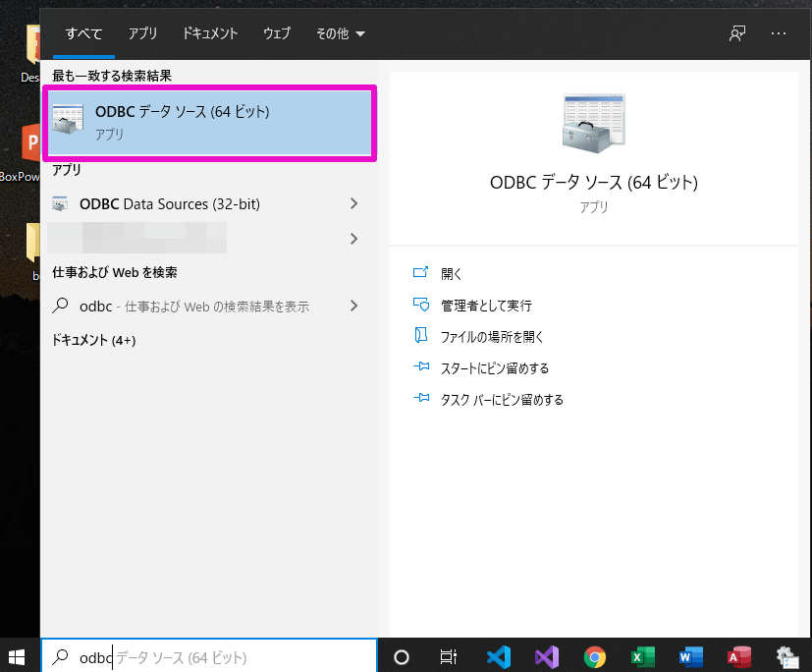Click the magnifier icon beside odbc web search
This screenshot has width=812, height=672.
(x=60, y=306)
